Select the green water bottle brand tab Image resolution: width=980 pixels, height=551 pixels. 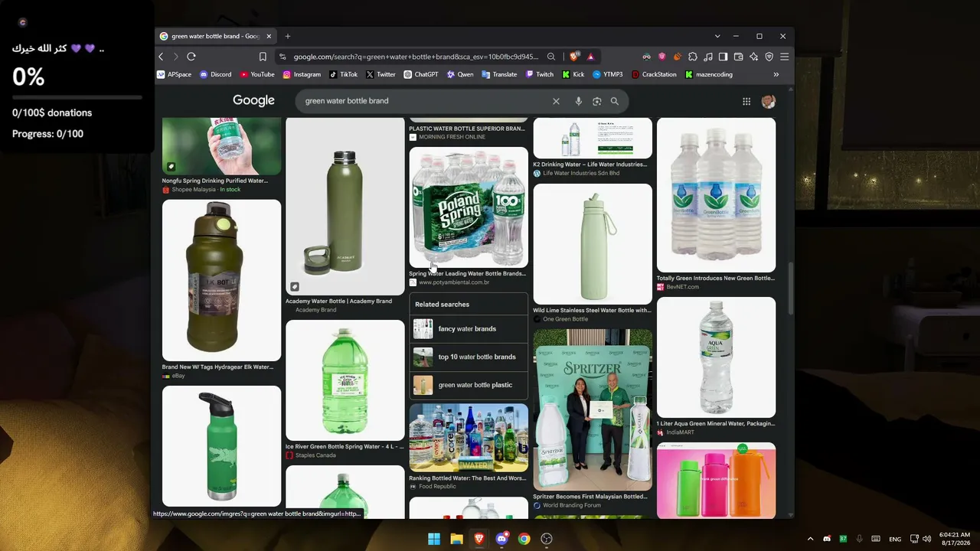tap(216, 36)
